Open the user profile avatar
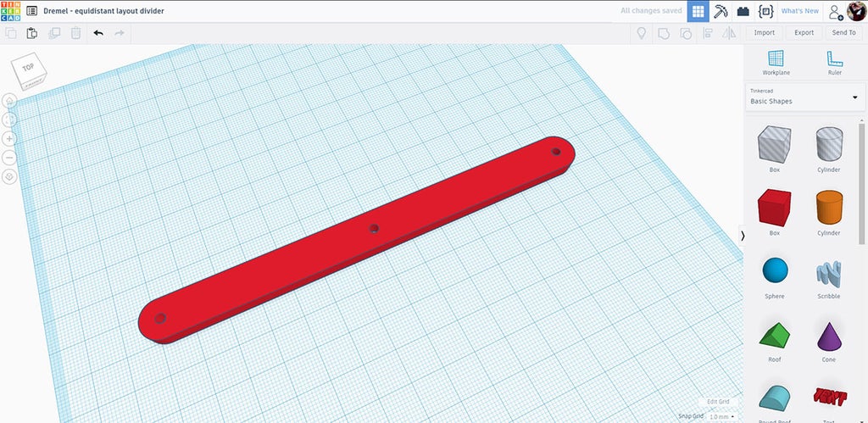Viewport: 868px width, 423px height. (x=856, y=11)
